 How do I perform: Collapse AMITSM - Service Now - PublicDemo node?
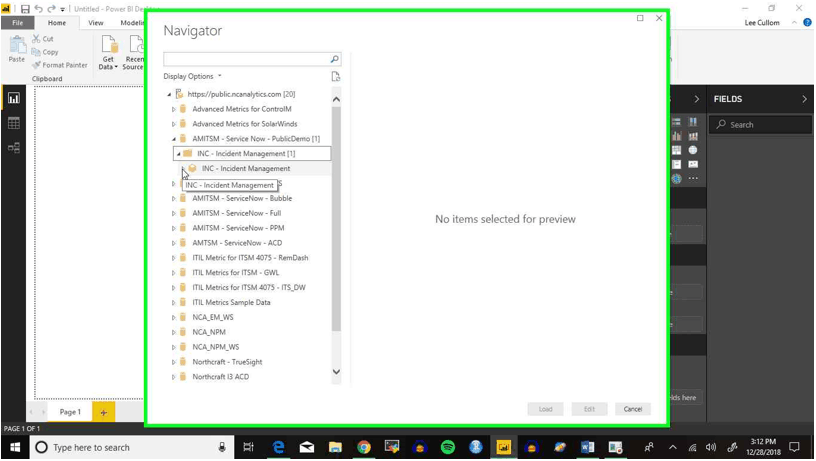click(x=173, y=139)
